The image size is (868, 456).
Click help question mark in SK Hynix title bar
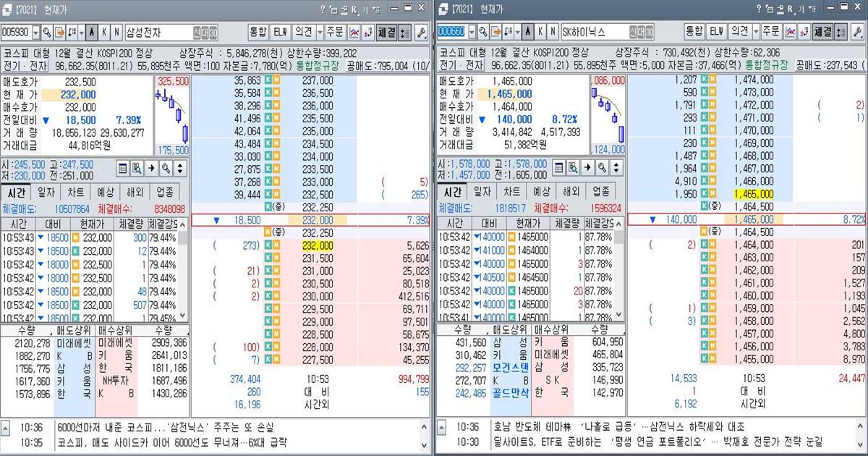point(759,8)
